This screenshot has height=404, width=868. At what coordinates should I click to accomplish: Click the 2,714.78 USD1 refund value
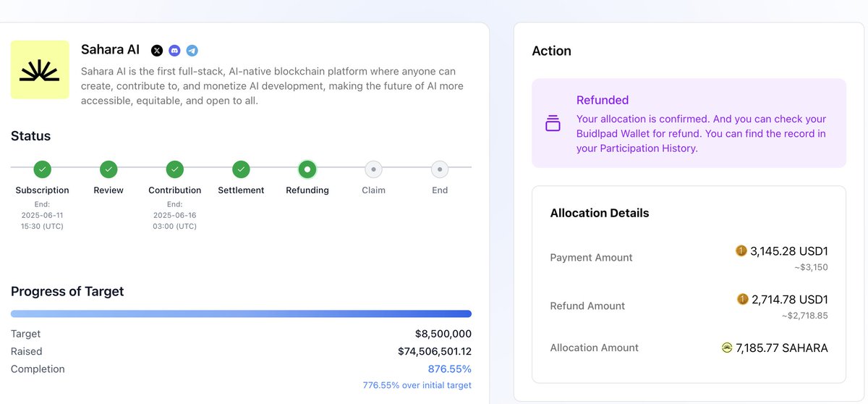coord(790,300)
